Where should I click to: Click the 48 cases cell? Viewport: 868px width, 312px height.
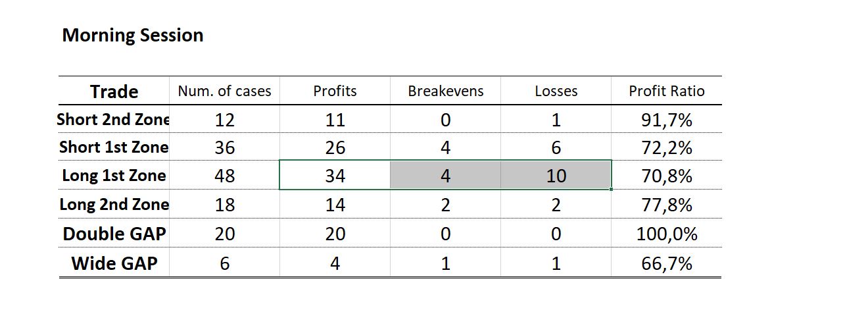click(x=224, y=176)
